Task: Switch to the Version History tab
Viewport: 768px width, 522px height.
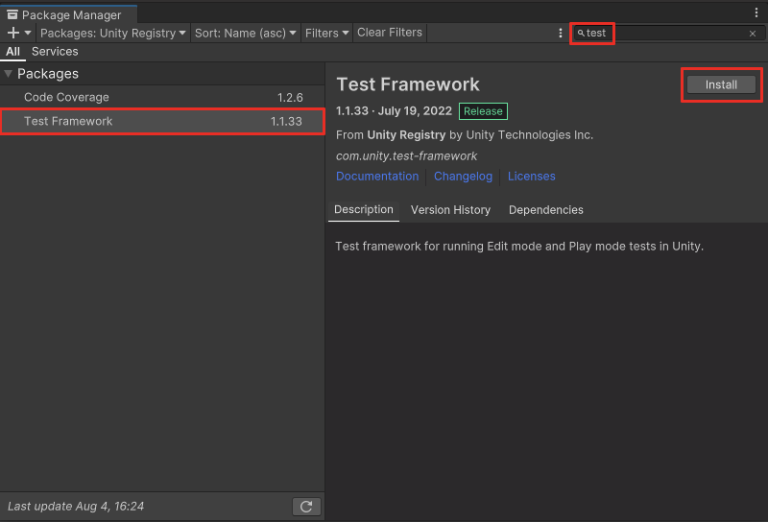Action: [x=450, y=210]
